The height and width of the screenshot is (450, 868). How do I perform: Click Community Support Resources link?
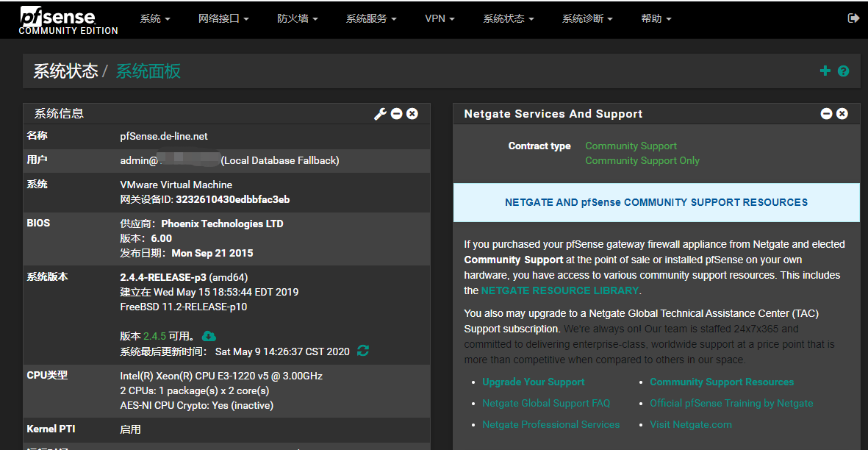[721, 382]
